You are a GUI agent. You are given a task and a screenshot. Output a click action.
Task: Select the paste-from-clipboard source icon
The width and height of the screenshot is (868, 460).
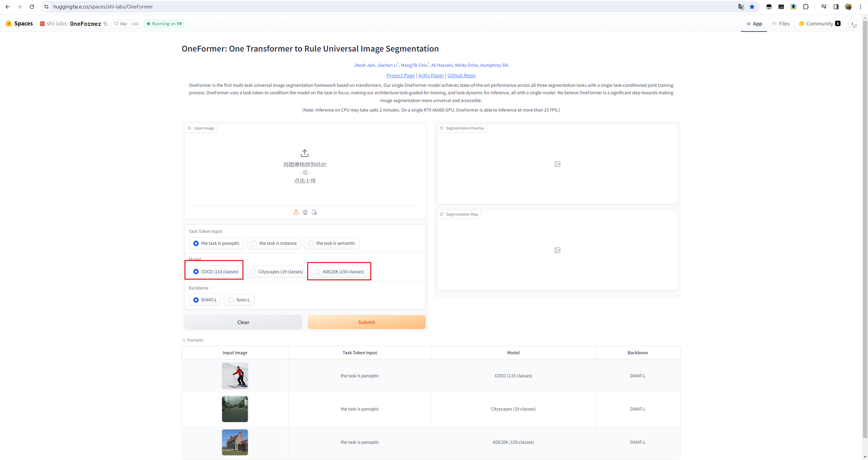point(314,212)
